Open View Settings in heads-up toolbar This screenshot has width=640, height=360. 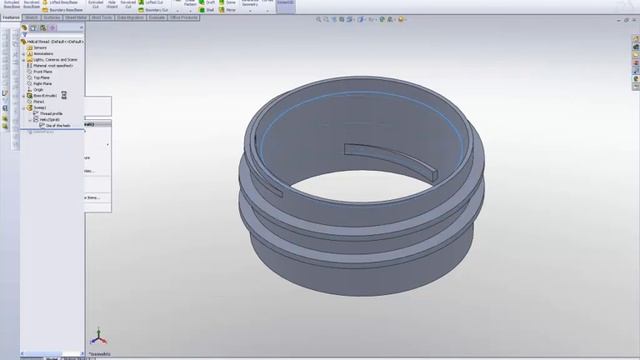tap(402, 20)
